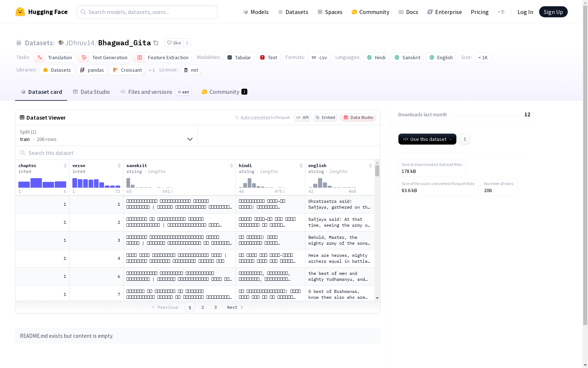Click the Sign Up button
This screenshot has height=368, width=588.
coord(553,12)
